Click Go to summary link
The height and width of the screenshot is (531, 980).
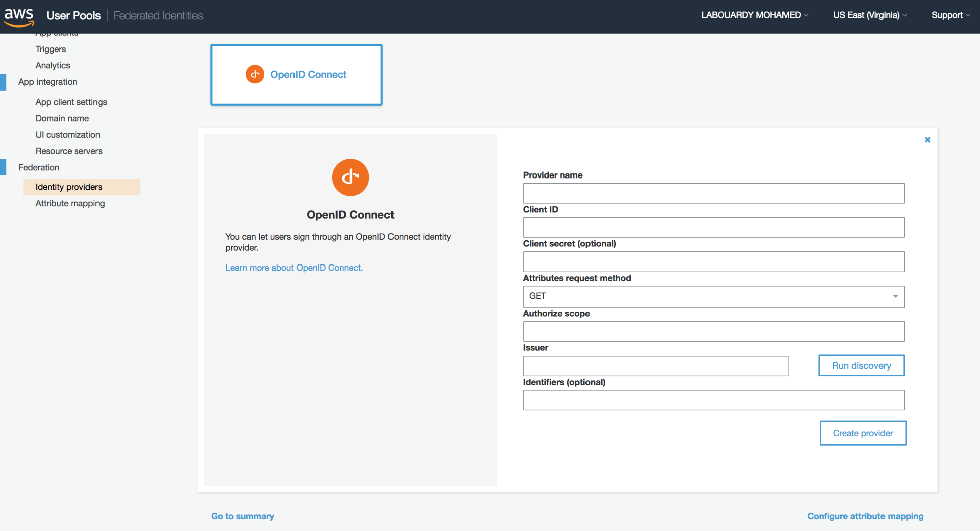coord(243,516)
